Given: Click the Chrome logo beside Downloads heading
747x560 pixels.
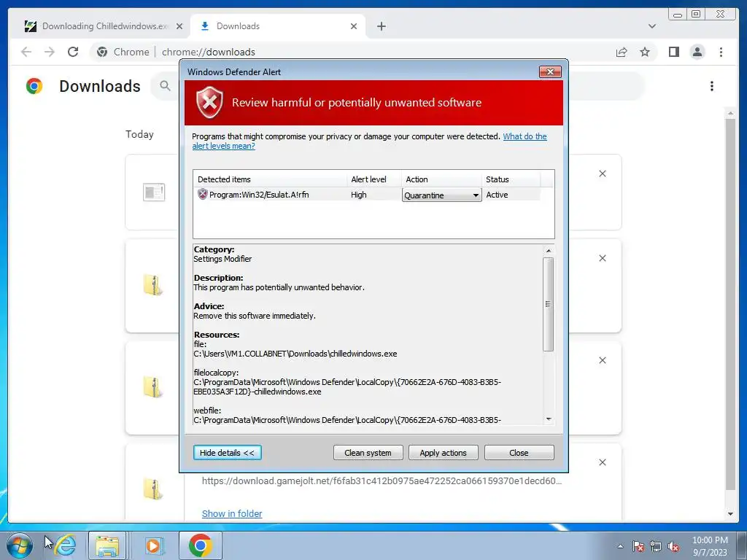Looking at the screenshot, I should click(34, 86).
